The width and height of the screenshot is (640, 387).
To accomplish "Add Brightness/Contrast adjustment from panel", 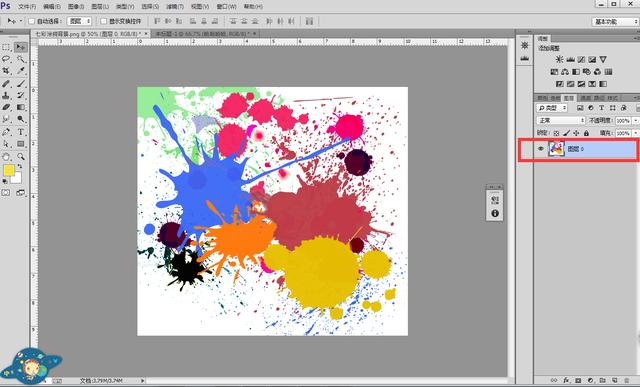I will 559,59.
